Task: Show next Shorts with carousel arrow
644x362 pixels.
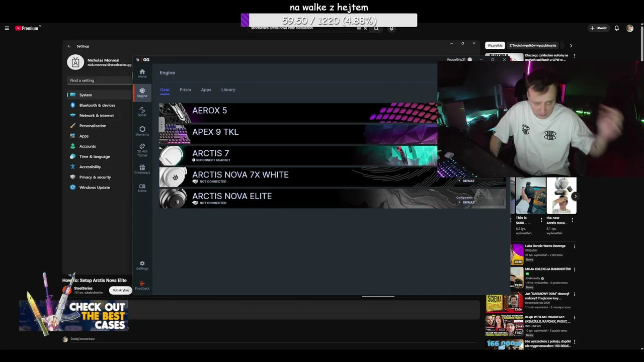Action: [575, 197]
